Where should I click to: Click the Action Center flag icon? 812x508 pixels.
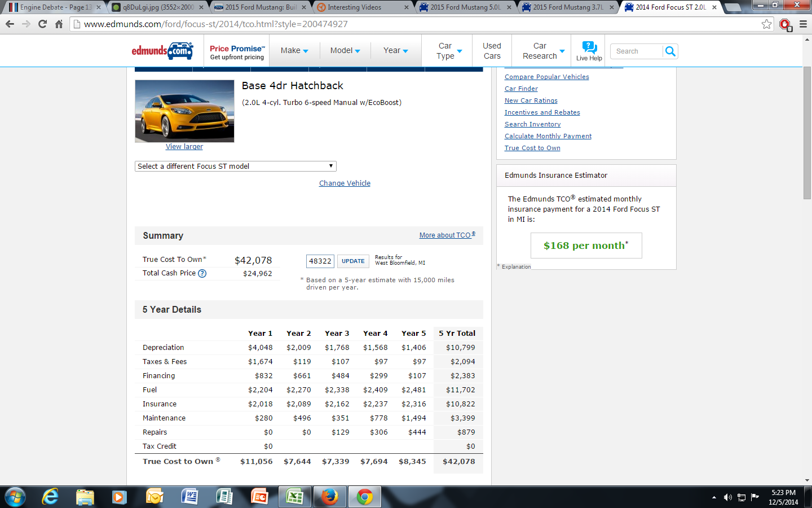pyautogui.click(x=754, y=497)
